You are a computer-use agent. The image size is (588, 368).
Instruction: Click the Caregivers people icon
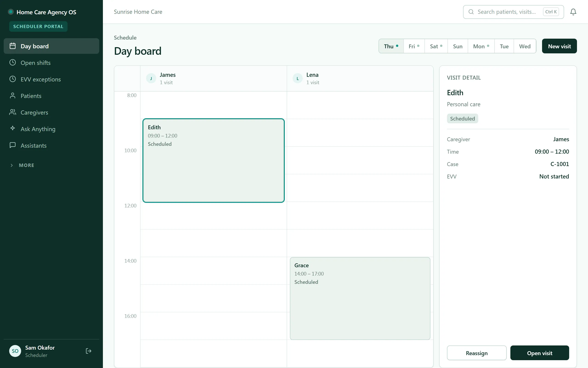click(13, 112)
